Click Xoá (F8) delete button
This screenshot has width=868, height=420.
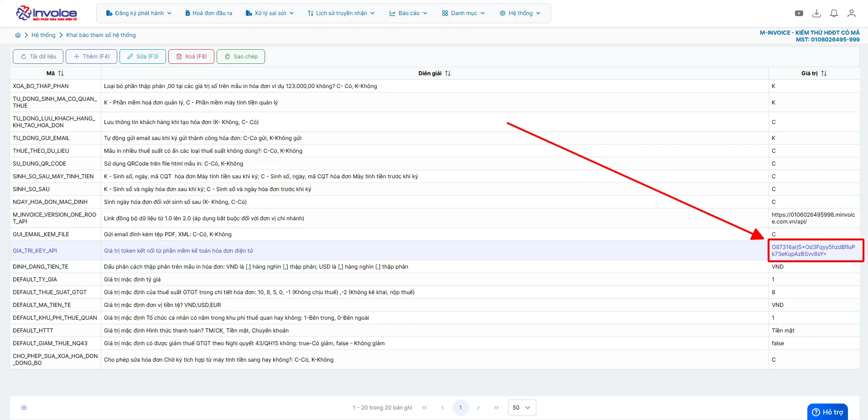point(192,57)
